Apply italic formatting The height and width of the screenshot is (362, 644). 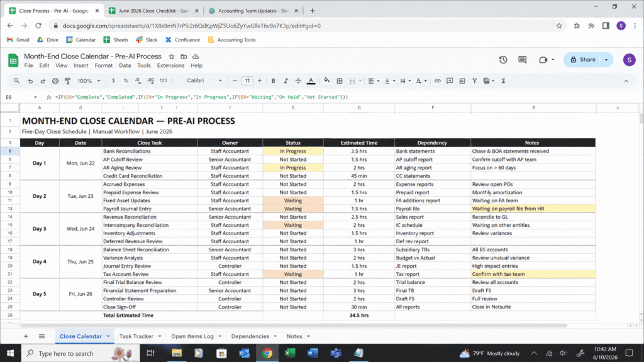point(286,81)
